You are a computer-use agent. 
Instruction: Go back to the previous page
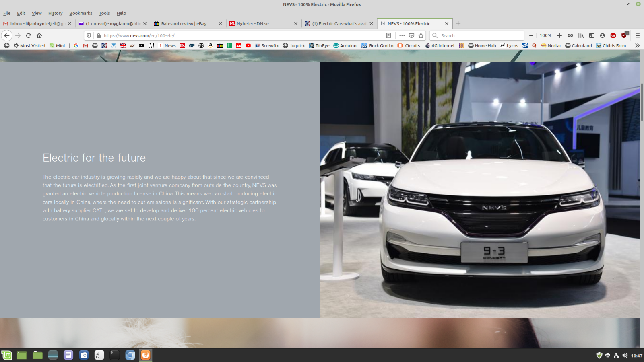coord(7,35)
